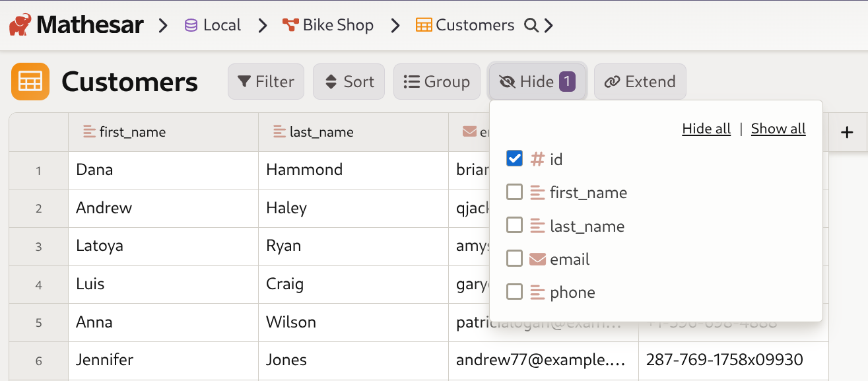Click the schema icon beside Bike Shop
This screenshot has width=868, height=381.
point(289,24)
